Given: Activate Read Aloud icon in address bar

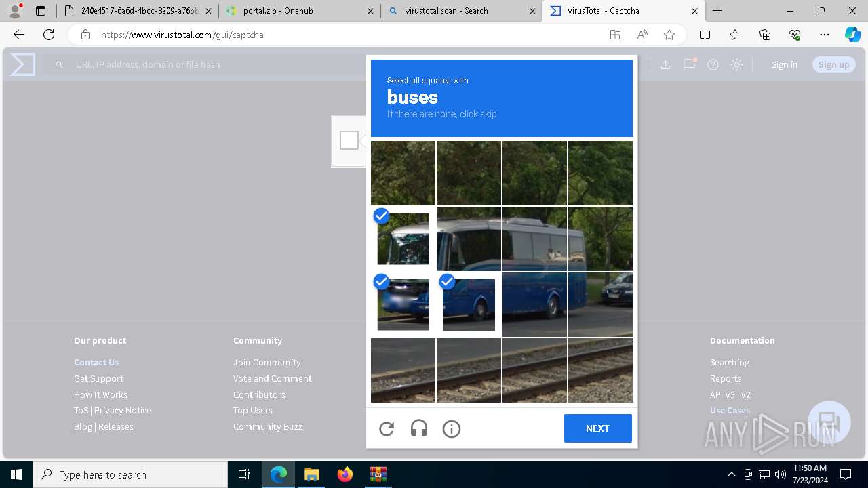Looking at the screenshot, I should [x=642, y=35].
